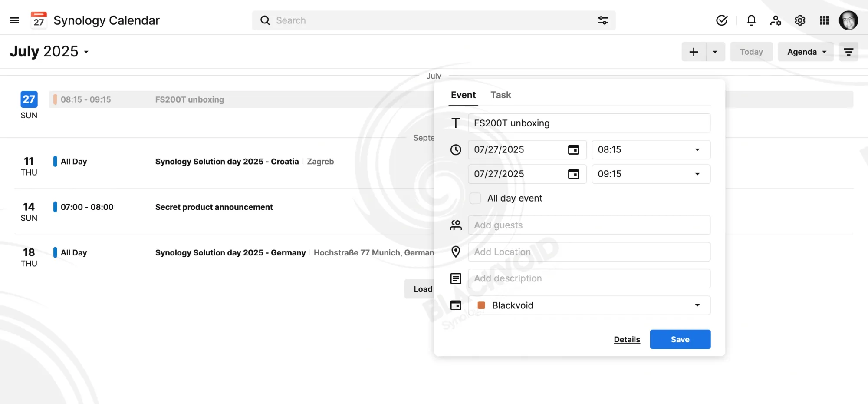Click the start date field 07/27/2025
This screenshot has width=868, height=404.
(x=527, y=149)
